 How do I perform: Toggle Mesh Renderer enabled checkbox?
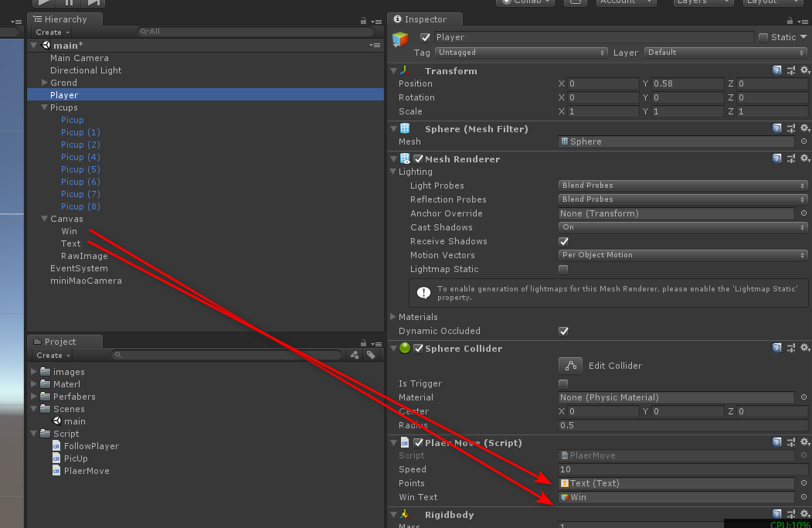[419, 158]
